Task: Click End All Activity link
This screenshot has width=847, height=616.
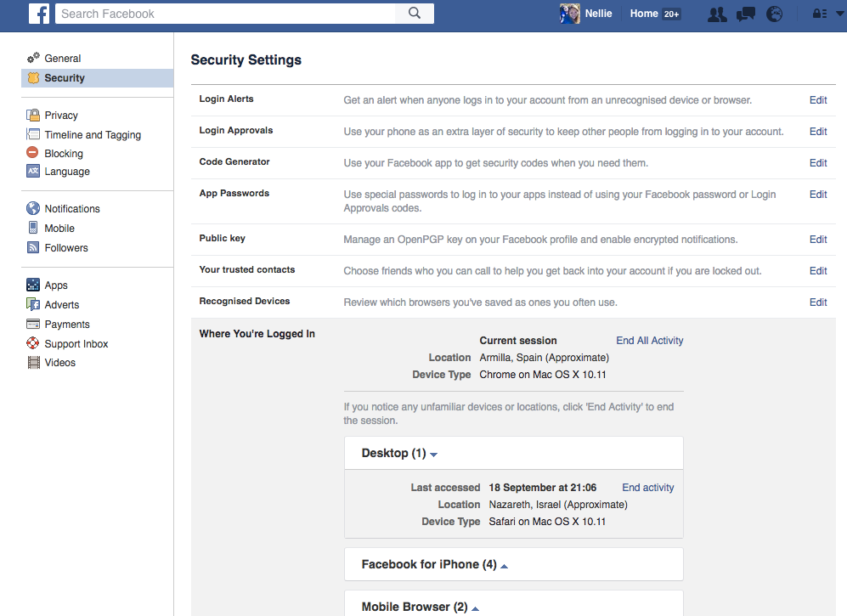Action: point(649,341)
